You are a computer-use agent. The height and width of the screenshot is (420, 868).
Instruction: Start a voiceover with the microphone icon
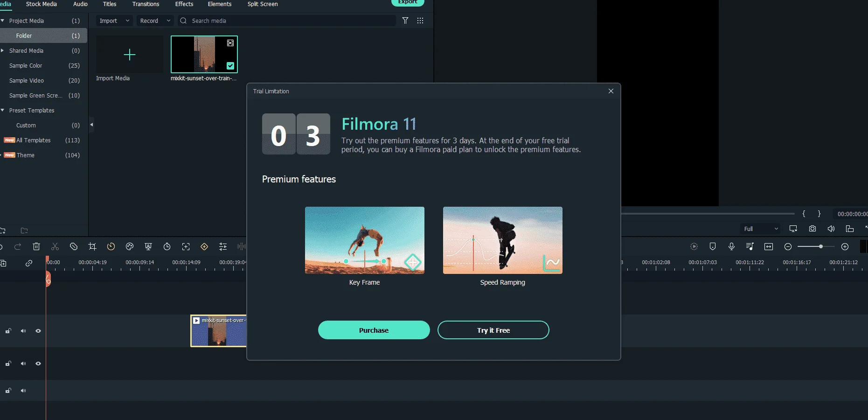731,246
